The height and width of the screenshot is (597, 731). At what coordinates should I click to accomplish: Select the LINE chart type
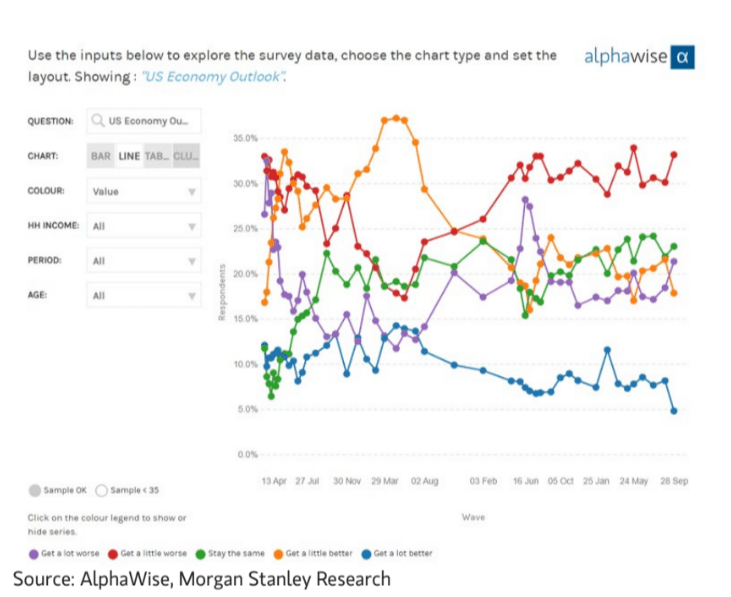[129, 156]
